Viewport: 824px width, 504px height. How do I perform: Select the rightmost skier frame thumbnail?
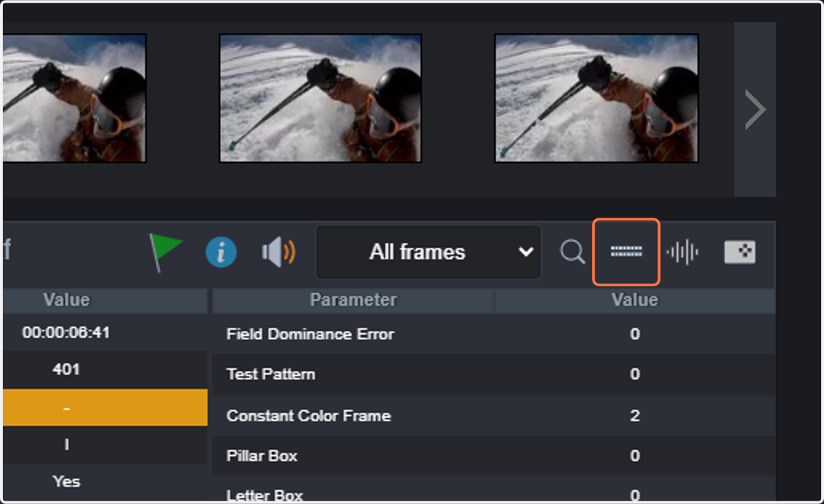coord(597,98)
